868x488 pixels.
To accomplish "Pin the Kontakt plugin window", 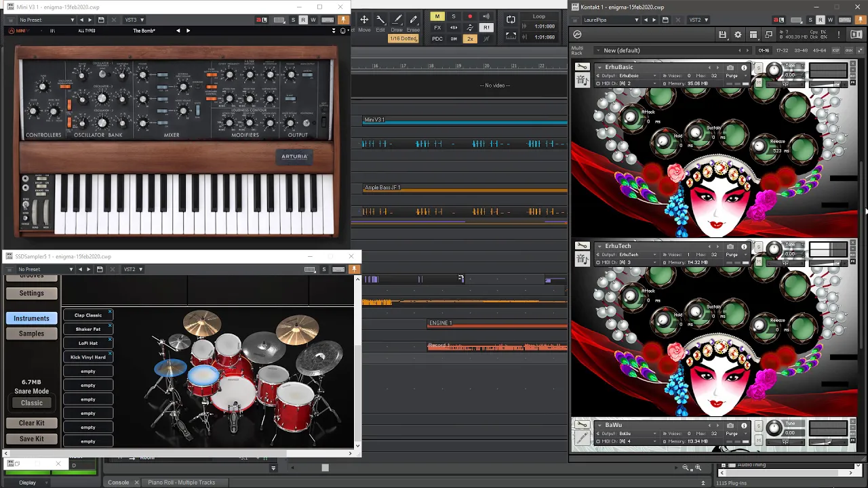I will 860,20.
